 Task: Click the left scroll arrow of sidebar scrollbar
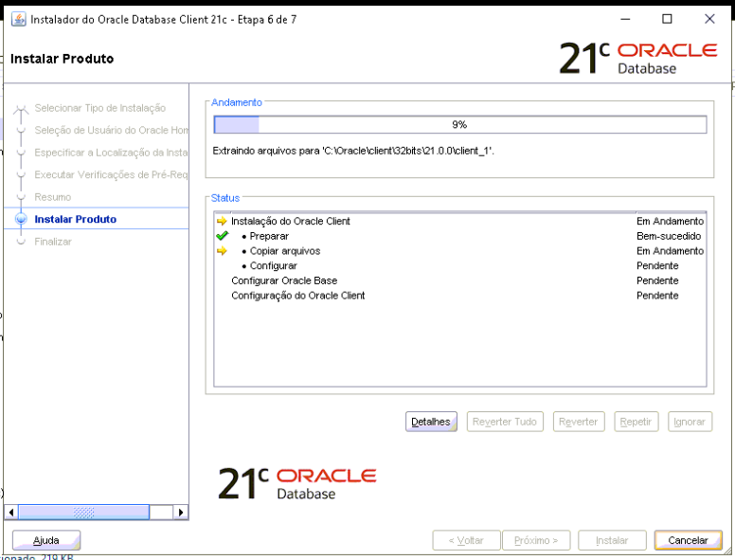[x=11, y=513]
